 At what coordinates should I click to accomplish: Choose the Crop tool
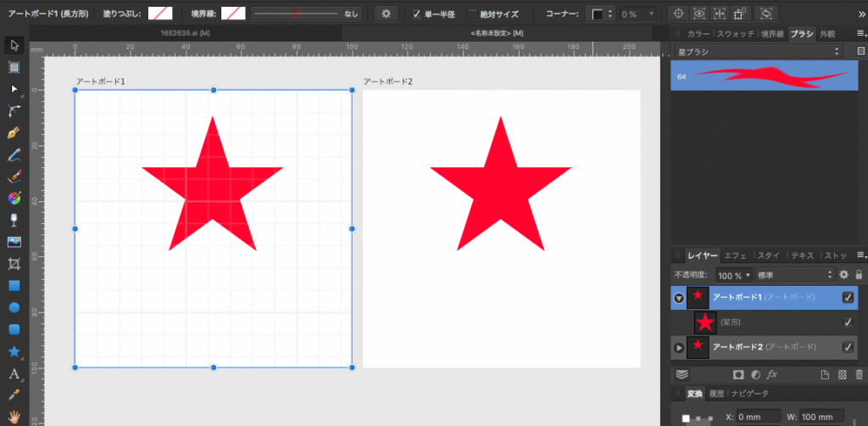coord(14,264)
